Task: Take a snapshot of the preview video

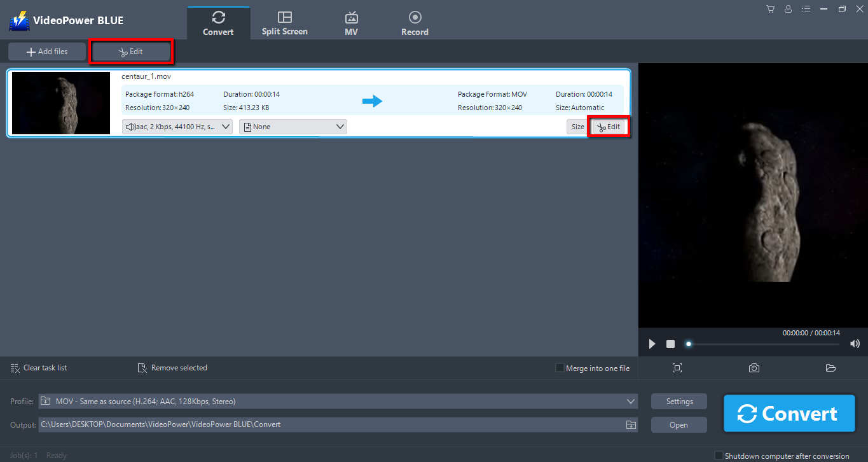Action: [x=754, y=368]
